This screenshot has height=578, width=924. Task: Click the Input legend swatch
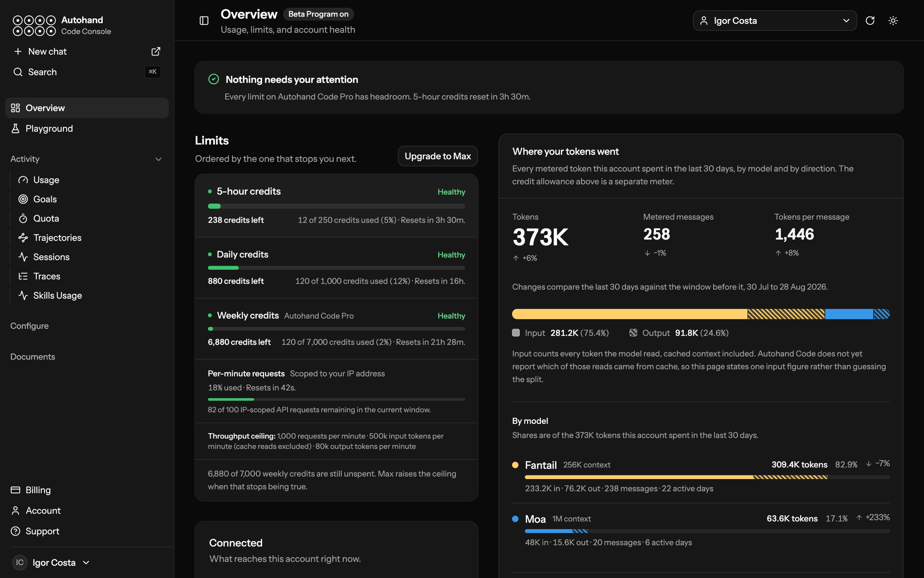pos(516,333)
